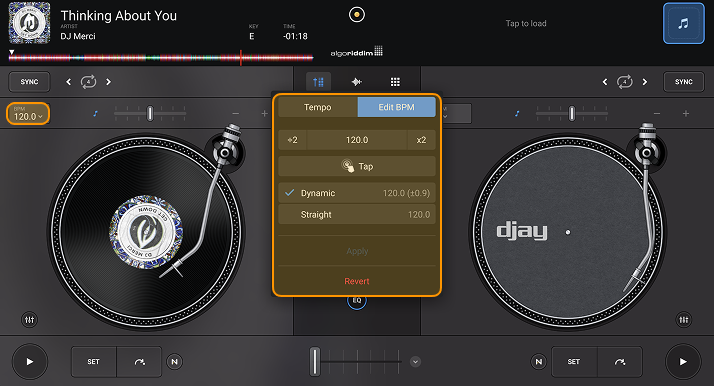Open left deck mixer sliders icon
Screen dimensions: 714x386
(30, 320)
